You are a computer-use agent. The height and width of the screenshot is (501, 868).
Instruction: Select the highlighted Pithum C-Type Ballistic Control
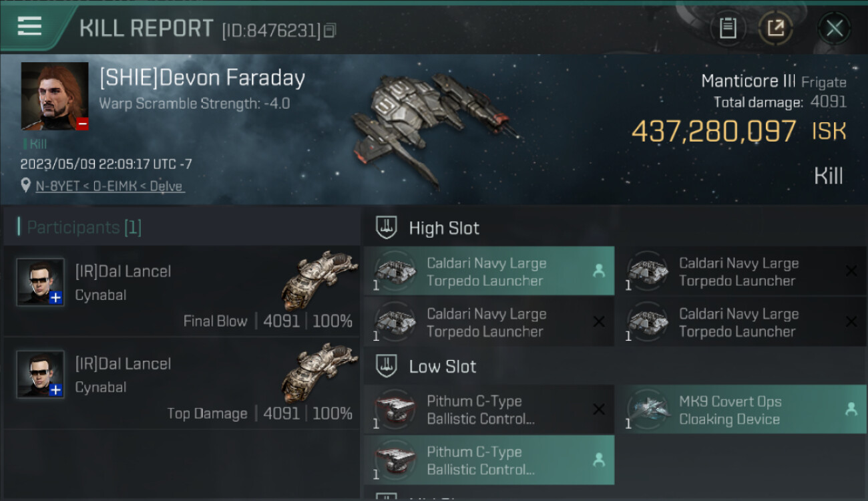489,460
